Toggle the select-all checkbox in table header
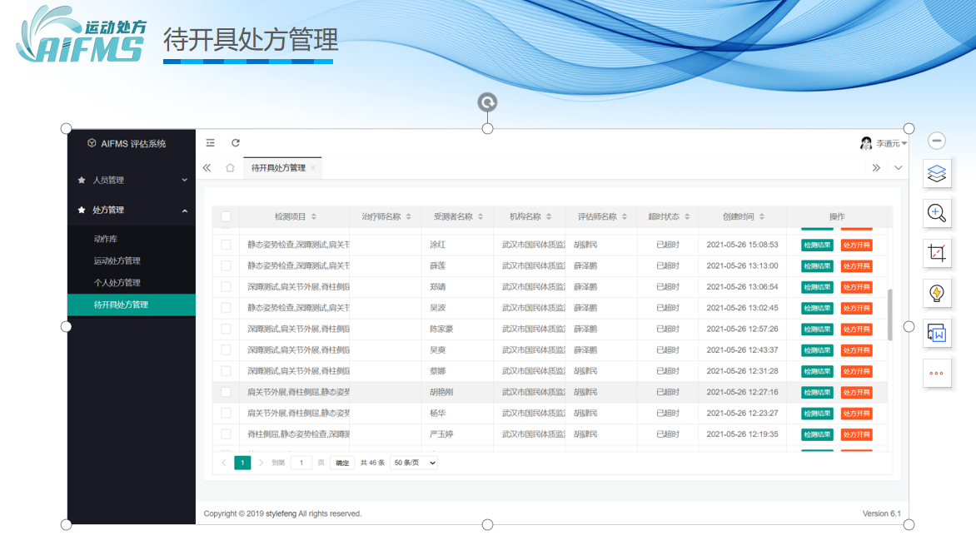Viewport: 976px width, 560px height. (x=226, y=217)
